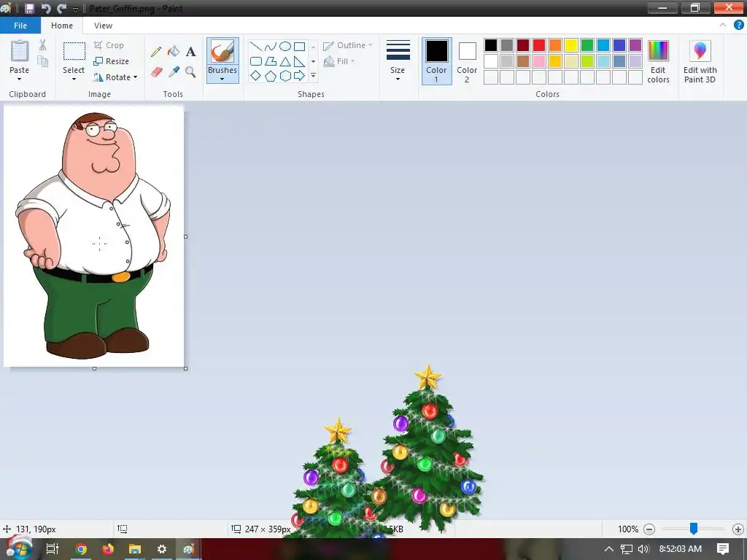
Task: Choose the Curve shape
Action: (270, 47)
